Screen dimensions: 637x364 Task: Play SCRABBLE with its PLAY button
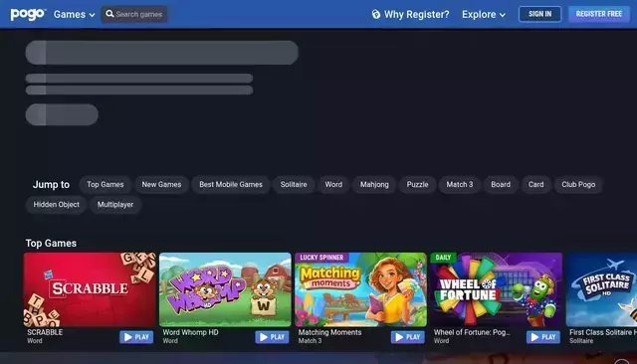136,337
